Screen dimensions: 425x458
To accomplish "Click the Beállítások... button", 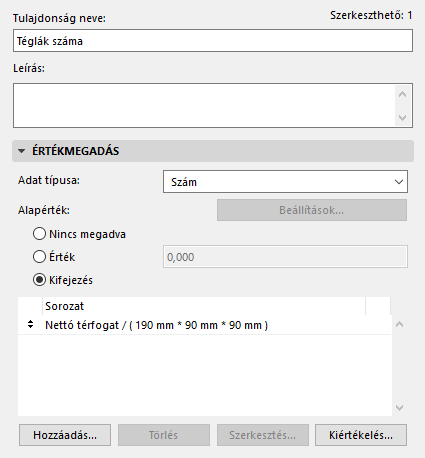I will (312, 210).
